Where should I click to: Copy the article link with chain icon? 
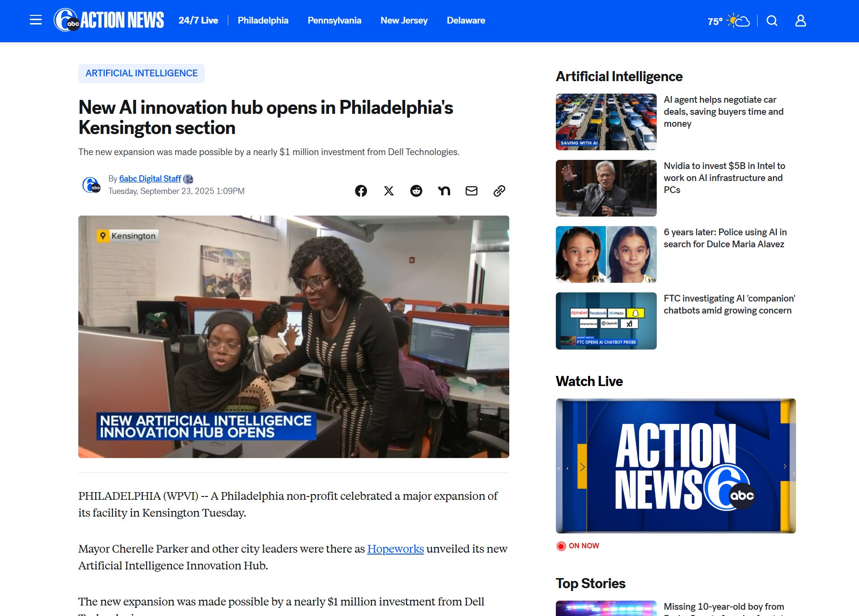[x=499, y=191]
